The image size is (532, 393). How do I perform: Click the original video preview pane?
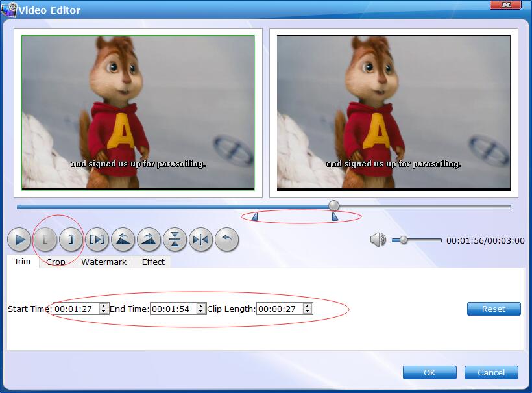point(138,113)
